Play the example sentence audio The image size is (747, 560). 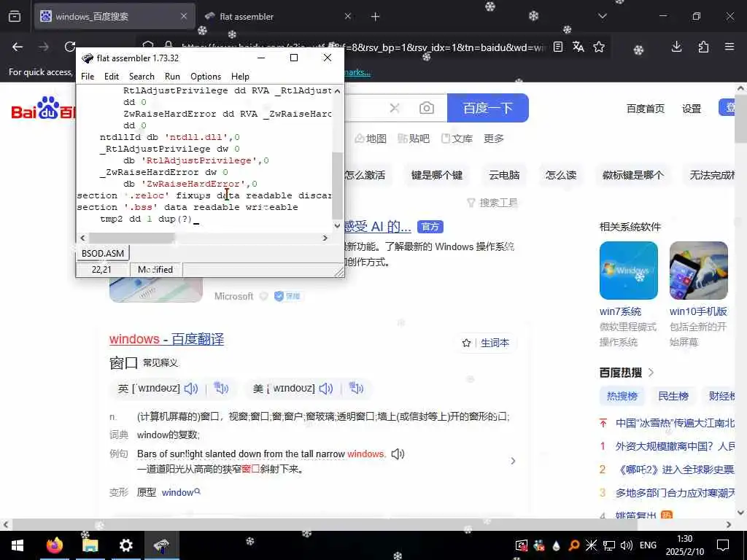point(398,454)
